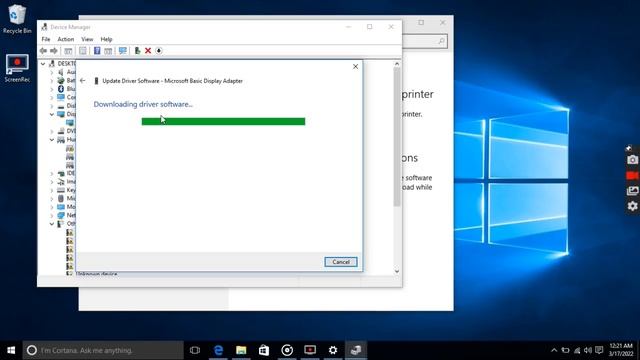Open File Explorer from the taskbar
This screenshot has height=360, width=640.
[241, 350]
